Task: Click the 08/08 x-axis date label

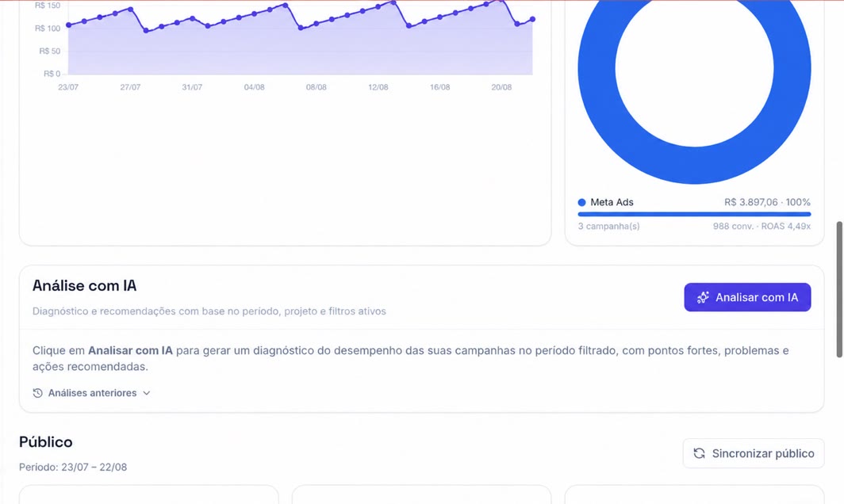Action: pyautogui.click(x=316, y=87)
